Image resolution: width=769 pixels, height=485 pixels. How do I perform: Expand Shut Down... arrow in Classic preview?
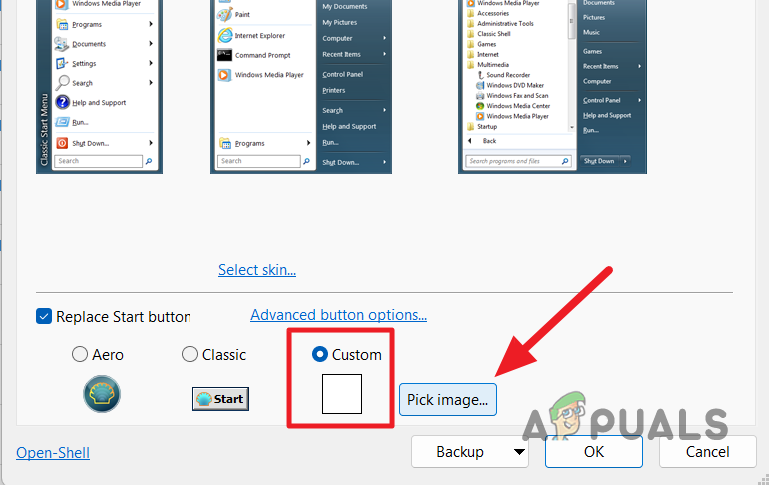point(151,143)
